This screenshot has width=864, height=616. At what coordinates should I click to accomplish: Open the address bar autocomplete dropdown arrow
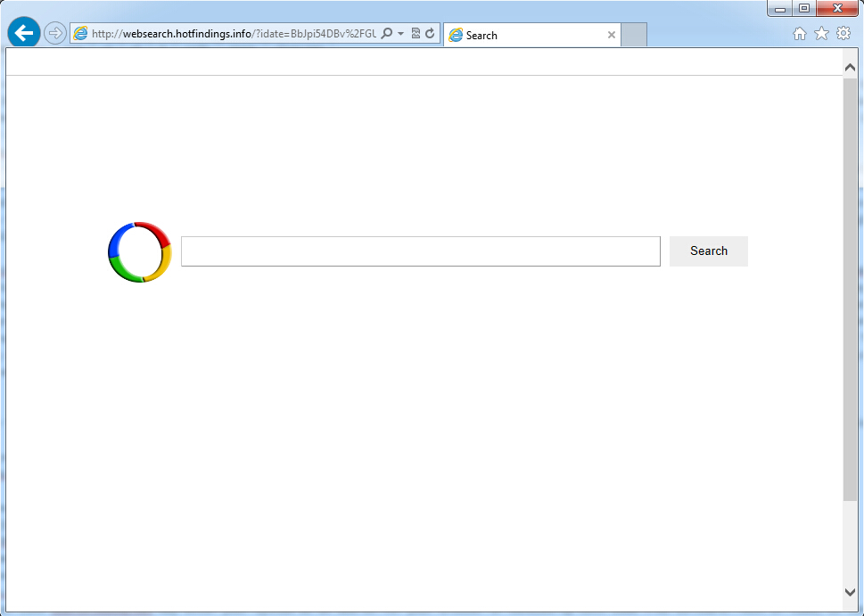[x=400, y=34]
